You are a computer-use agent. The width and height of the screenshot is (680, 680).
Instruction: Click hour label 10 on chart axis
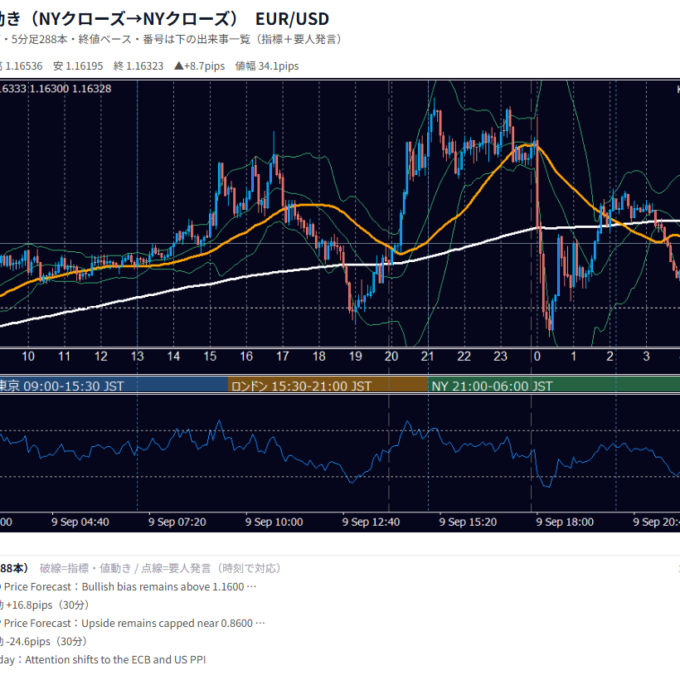coord(28,356)
